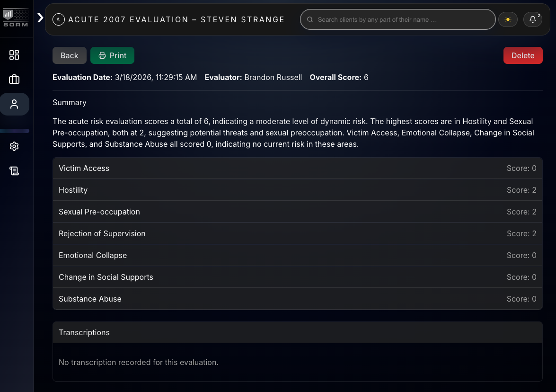
Task: Click the sidebar gradient progress bar
Action: [15, 131]
